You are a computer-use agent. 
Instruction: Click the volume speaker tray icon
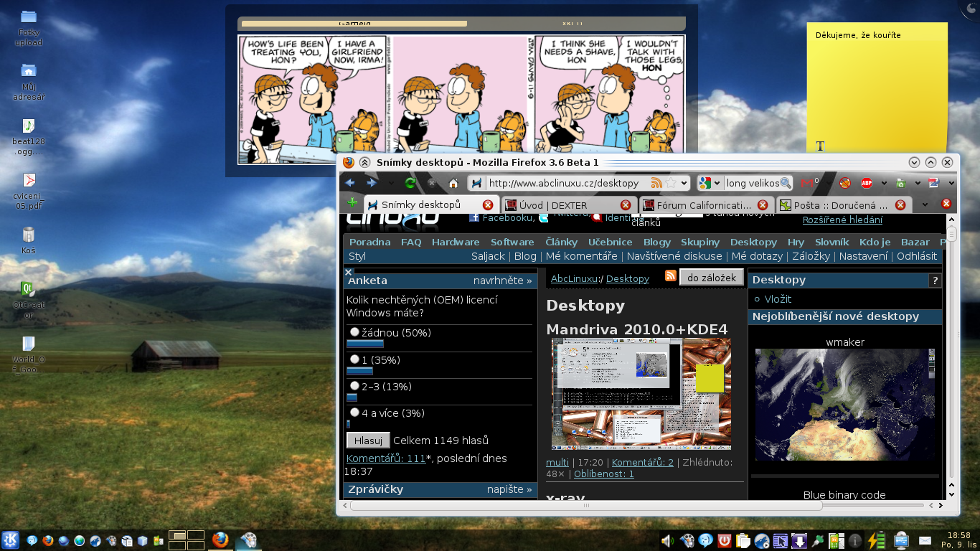pos(668,540)
